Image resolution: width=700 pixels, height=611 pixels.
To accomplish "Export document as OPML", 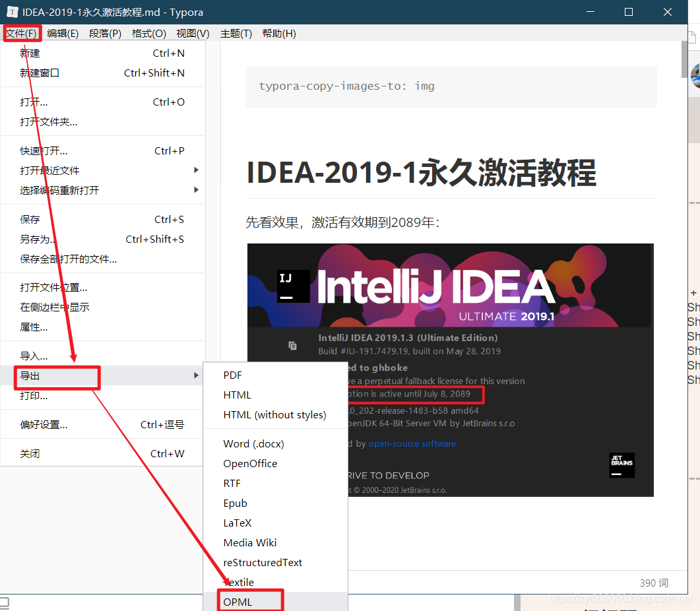I will pos(275,602).
